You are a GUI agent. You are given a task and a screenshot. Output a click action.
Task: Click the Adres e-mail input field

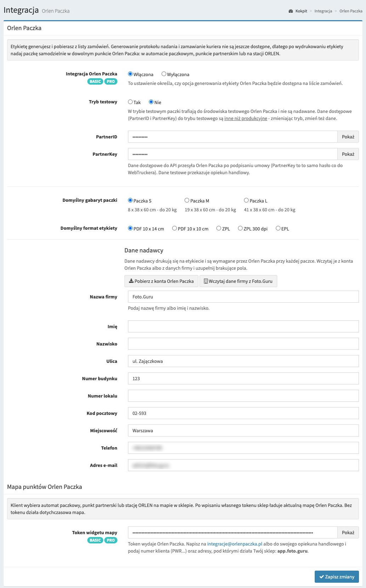243,465
